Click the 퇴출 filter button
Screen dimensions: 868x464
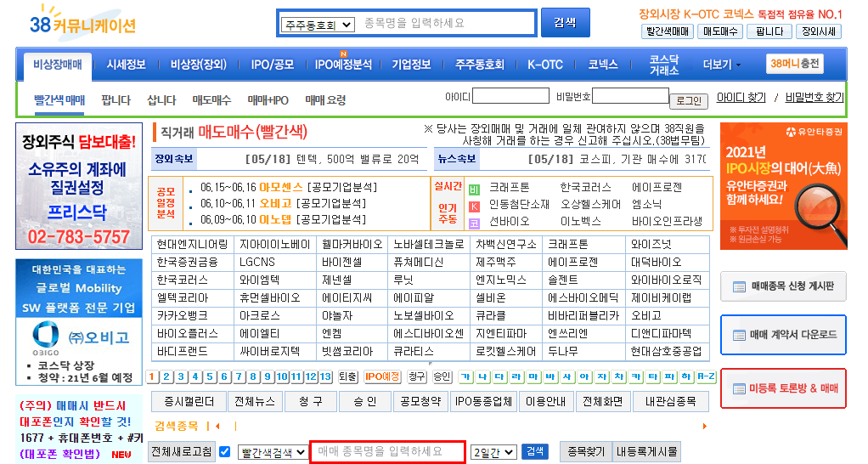tap(347, 377)
